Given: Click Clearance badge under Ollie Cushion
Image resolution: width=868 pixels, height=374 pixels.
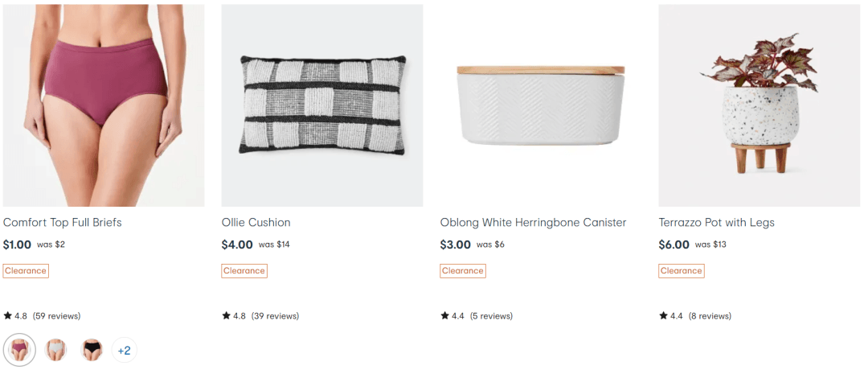Looking at the screenshot, I should 244,271.
